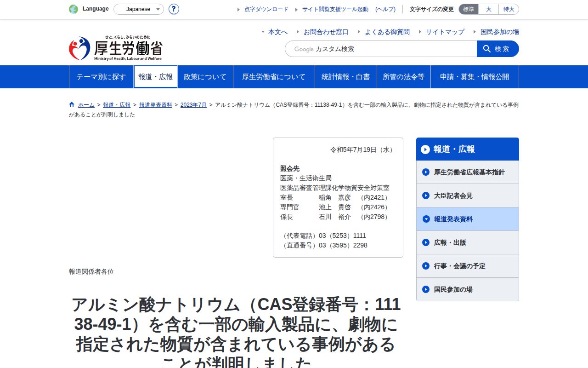Image resolution: width=588 pixels, height=368 pixels.
Task: Click the 2023年7月 breadcrumb link
Action: pyautogui.click(x=193, y=105)
